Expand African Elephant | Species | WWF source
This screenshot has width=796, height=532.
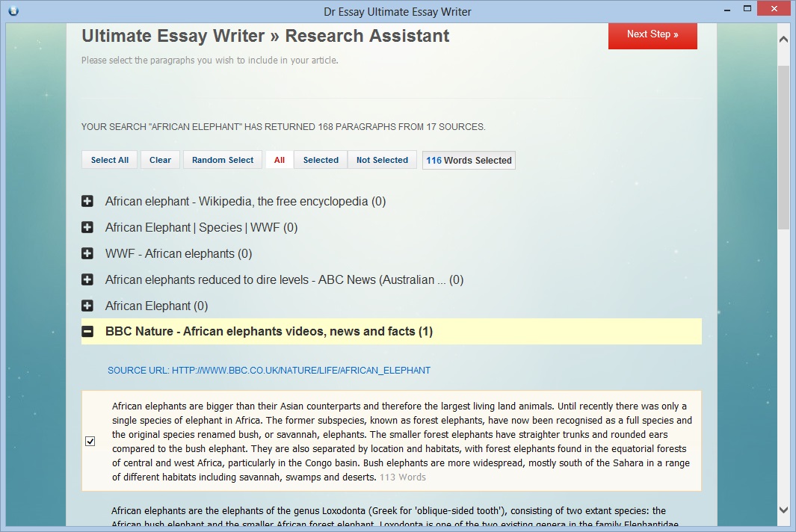click(x=87, y=227)
